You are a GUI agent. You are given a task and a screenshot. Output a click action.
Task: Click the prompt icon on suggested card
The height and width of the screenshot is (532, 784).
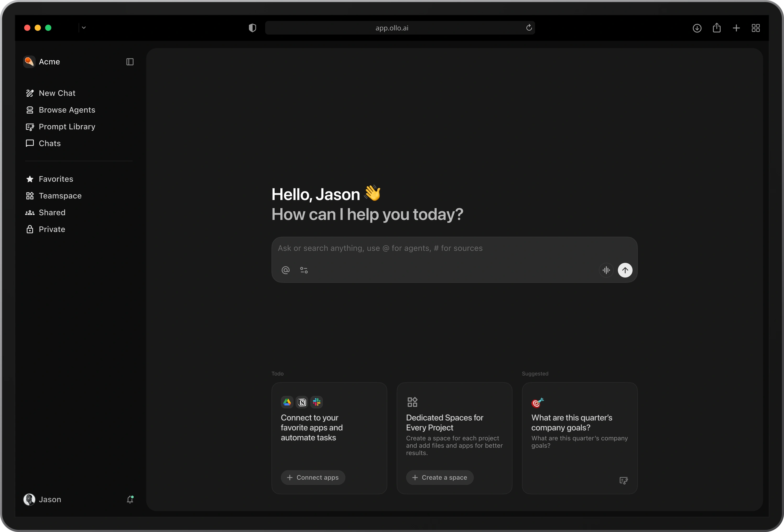623,480
